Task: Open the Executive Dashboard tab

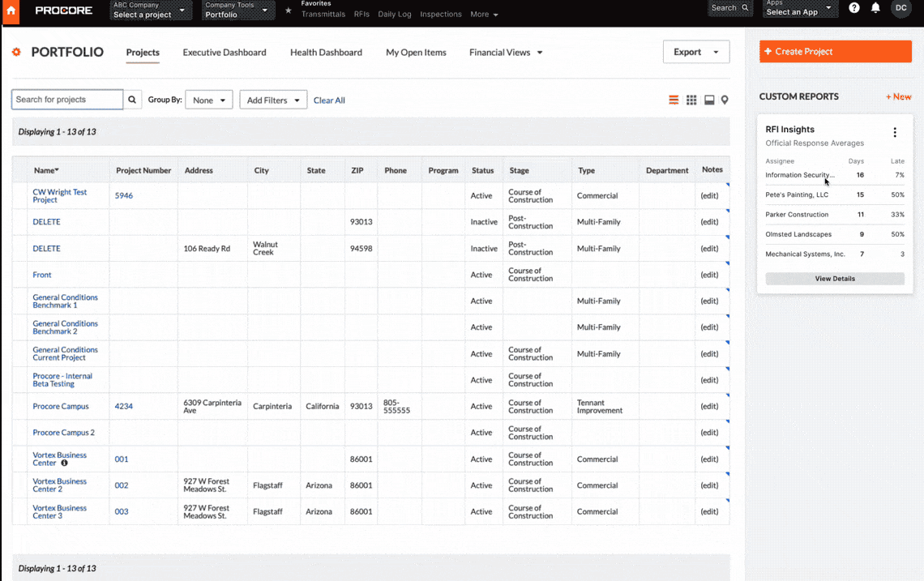Action: click(x=225, y=53)
